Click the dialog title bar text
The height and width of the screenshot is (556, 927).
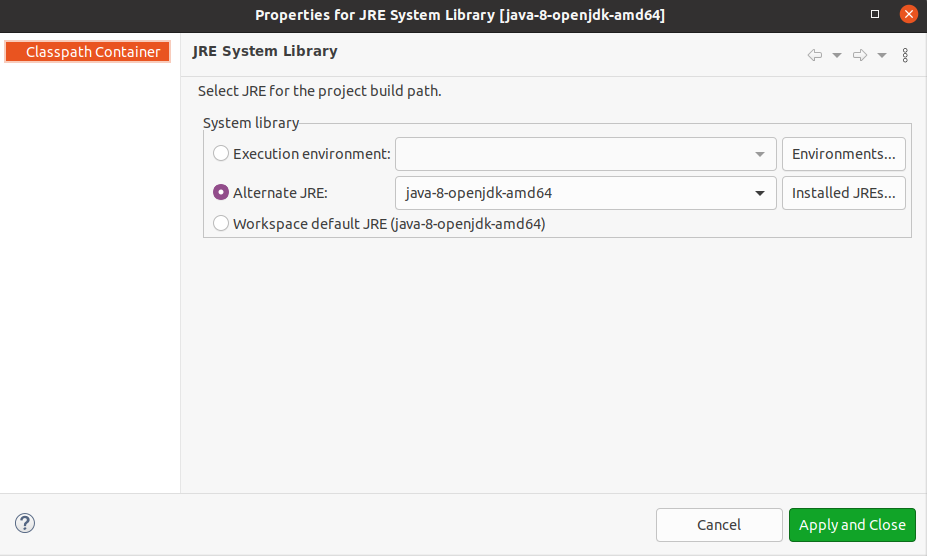click(x=460, y=15)
